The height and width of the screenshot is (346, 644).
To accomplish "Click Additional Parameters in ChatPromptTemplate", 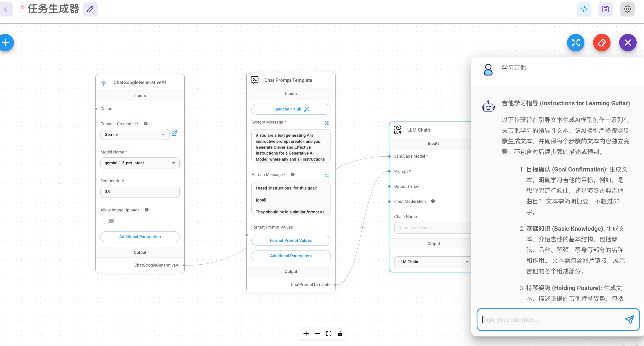I will click(x=291, y=256).
